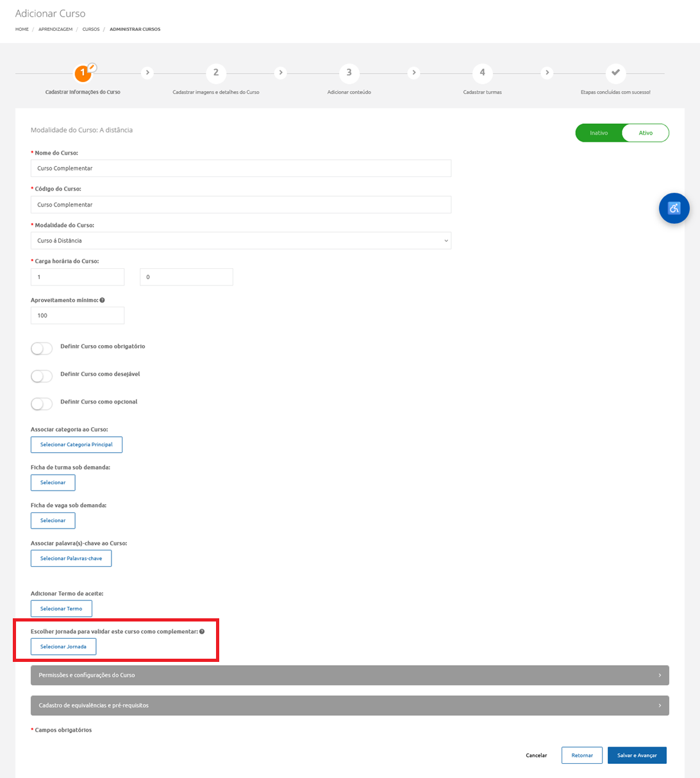
Task: Click help icon next to Escolher jornada label
Action: (x=202, y=632)
